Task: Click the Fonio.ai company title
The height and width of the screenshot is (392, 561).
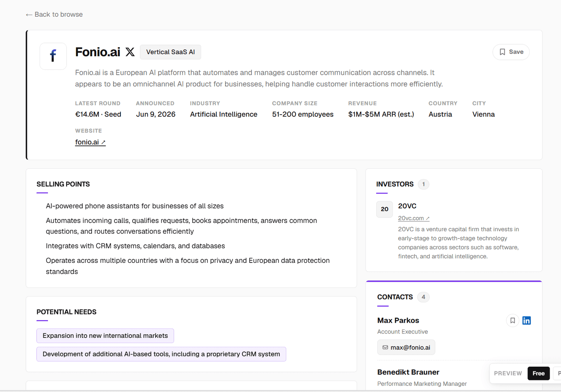Action: pyautogui.click(x=98, y=52)
